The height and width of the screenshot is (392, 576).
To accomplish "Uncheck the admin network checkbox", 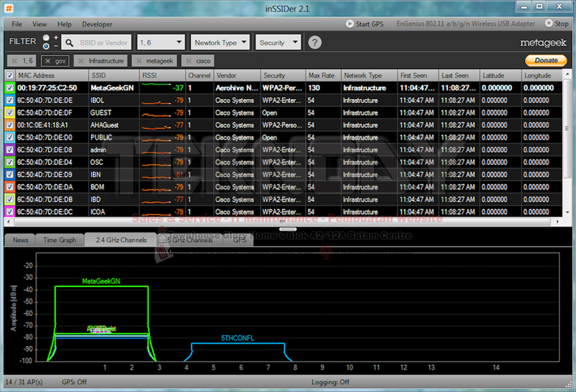I will pyautogui.click(x=9, y=150).
